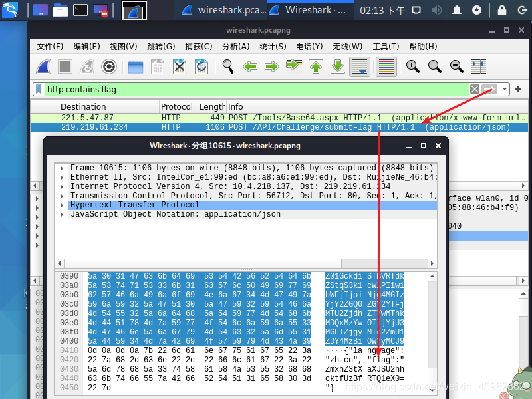
Task: Go forward to next packet arrow
Action: point(272,66)
